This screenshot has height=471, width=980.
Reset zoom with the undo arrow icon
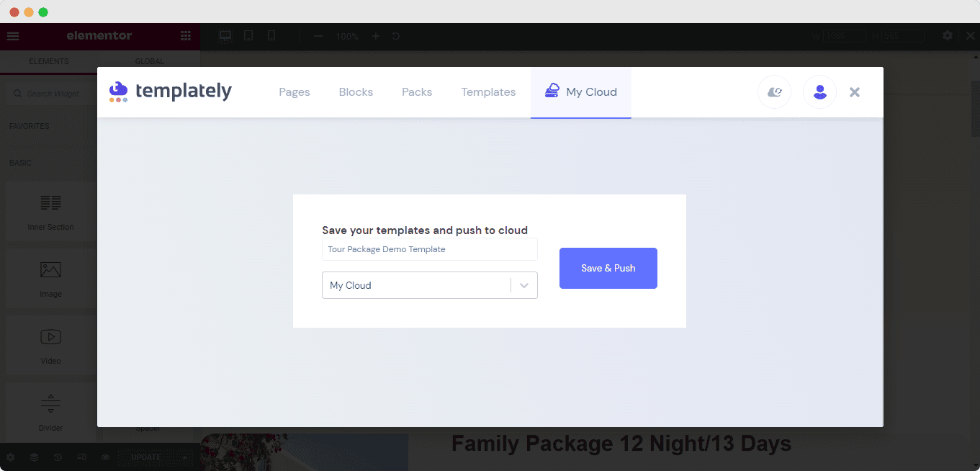pyautogui.click(x=396, y=36)
